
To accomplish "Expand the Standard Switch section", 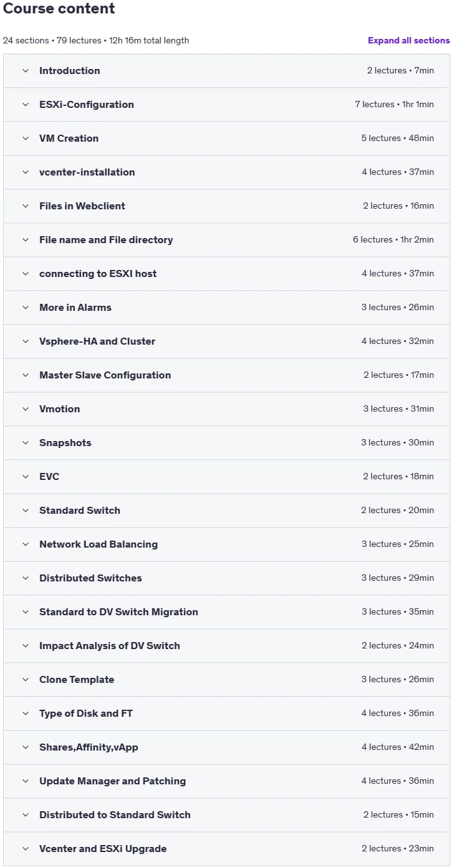I will click(227, 511).
